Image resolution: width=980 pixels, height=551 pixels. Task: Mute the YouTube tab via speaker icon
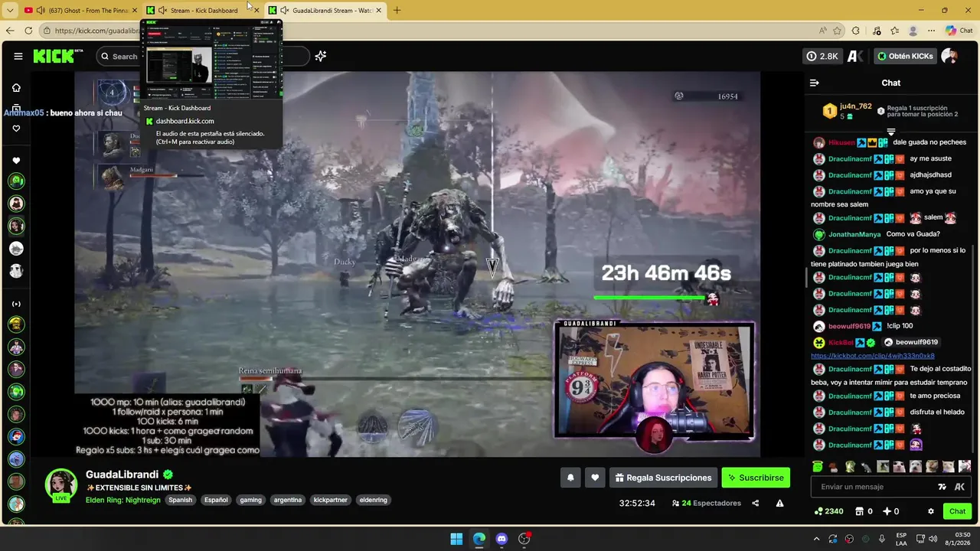[x=40, y=11]
